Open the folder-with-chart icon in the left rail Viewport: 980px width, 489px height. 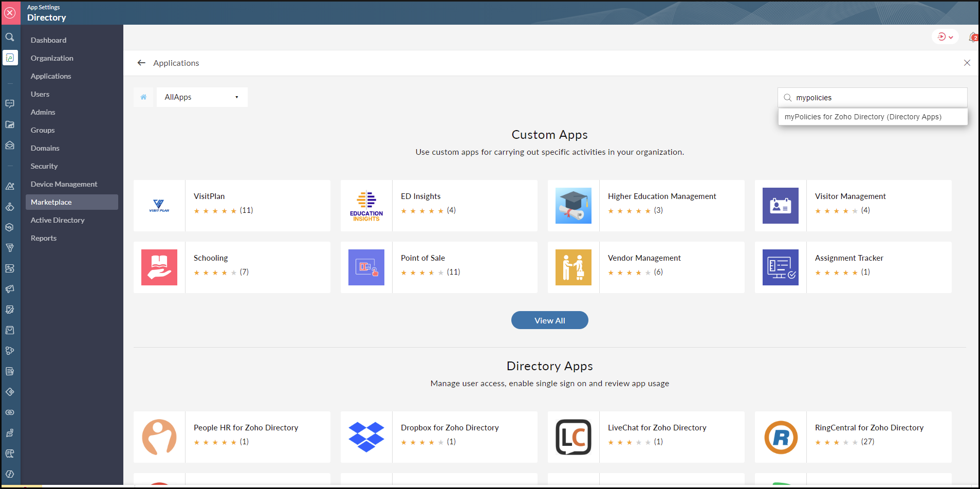tap(10, 124)
